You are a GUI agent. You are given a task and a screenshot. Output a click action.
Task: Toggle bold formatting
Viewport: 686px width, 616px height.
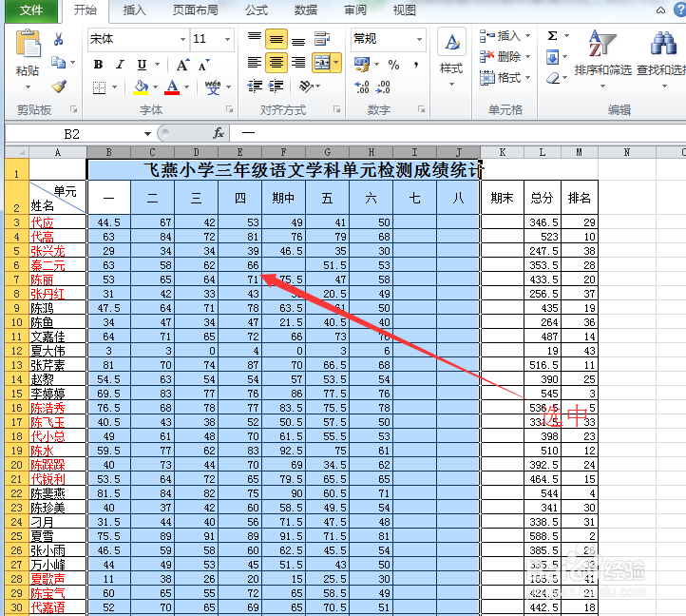click(x=99, y=65)
